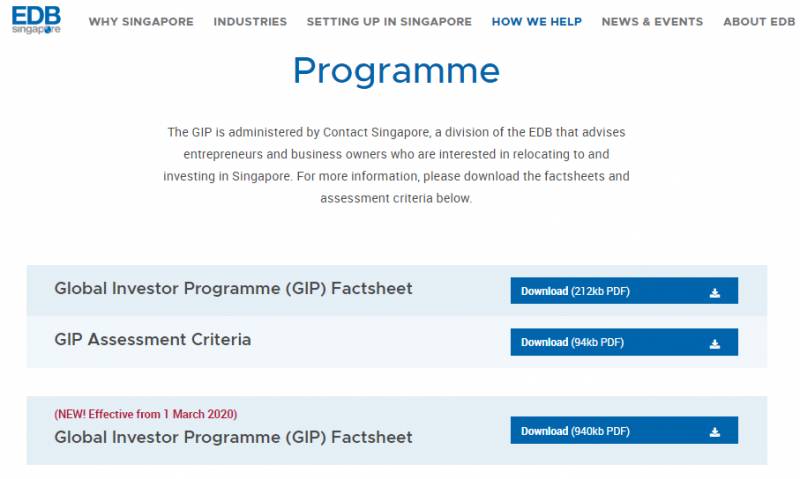Click the factsheet title under the NEW label
Image resolution: width=800 pixels, height=479 pixels.
(233, 437)
